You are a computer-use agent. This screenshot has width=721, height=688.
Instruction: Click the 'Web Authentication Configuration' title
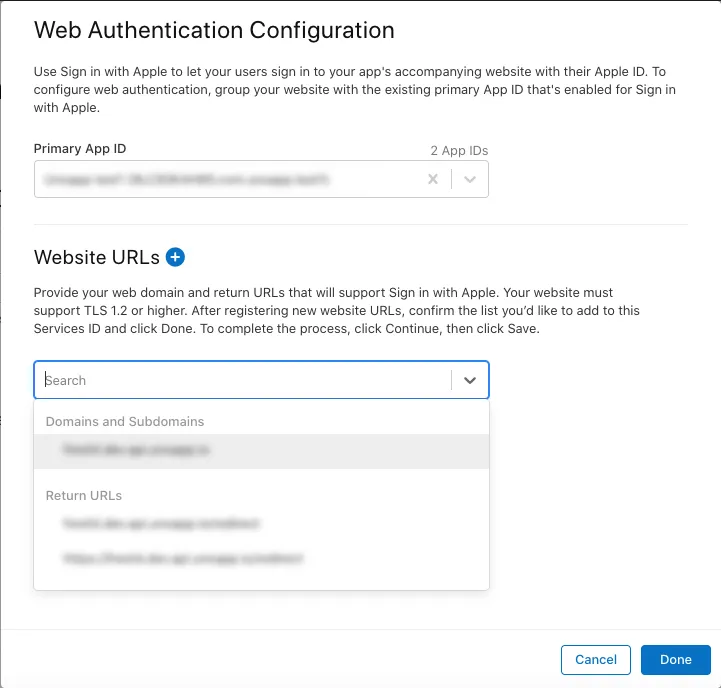214,30
